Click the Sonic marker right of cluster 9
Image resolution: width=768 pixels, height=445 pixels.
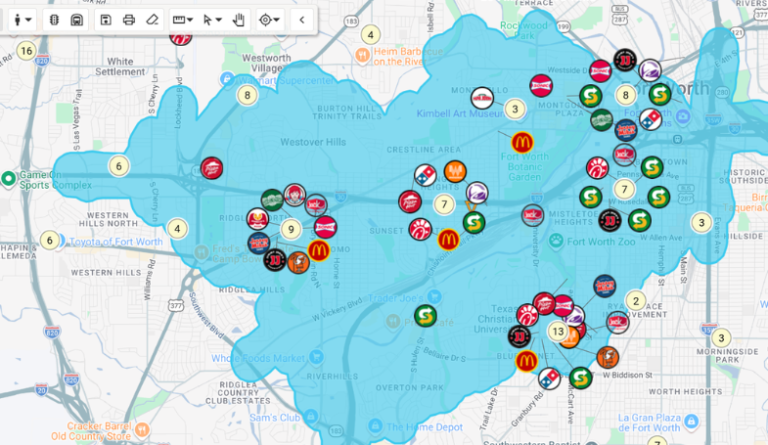point(325,227)
